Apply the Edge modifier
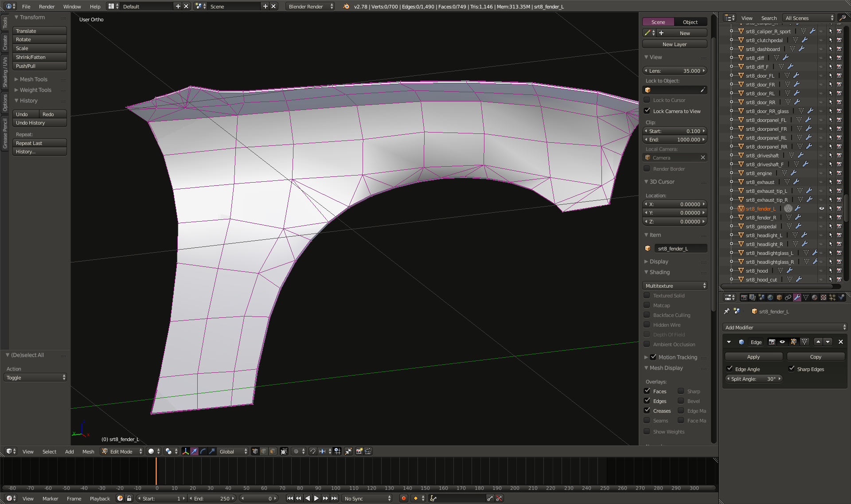This screenshot has width=851, height=504. (753, 356)
